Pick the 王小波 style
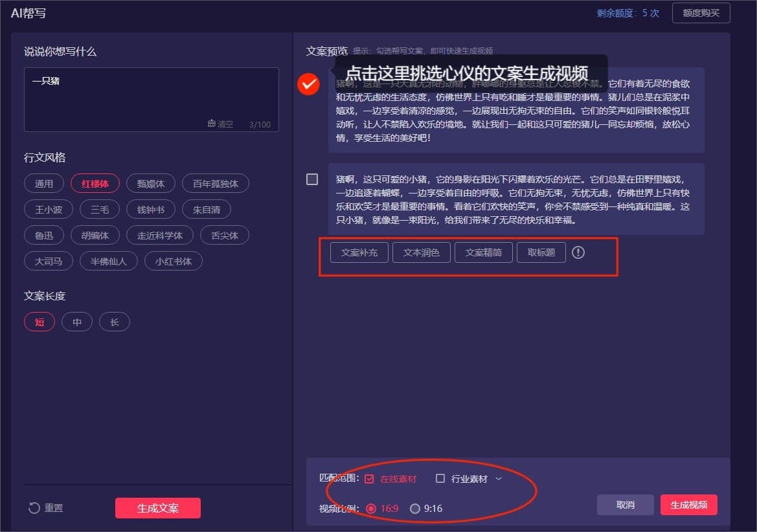The width and height of the screenshot is (757, 532). coord(49,209)
